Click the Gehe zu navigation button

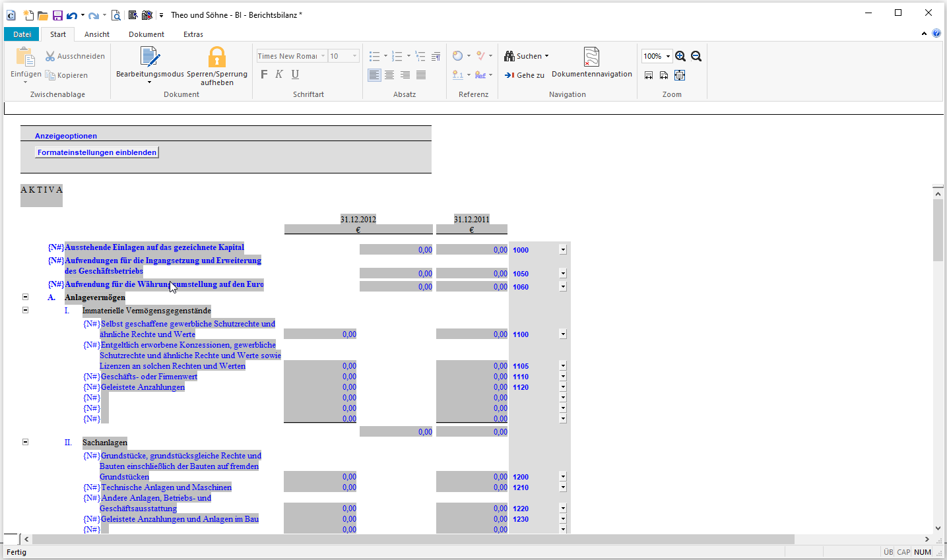click(525, 75)
